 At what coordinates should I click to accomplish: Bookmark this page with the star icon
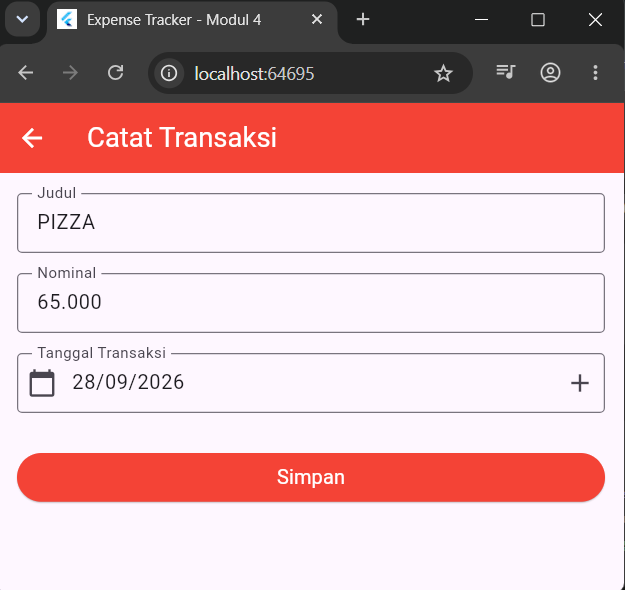point(443,73)
